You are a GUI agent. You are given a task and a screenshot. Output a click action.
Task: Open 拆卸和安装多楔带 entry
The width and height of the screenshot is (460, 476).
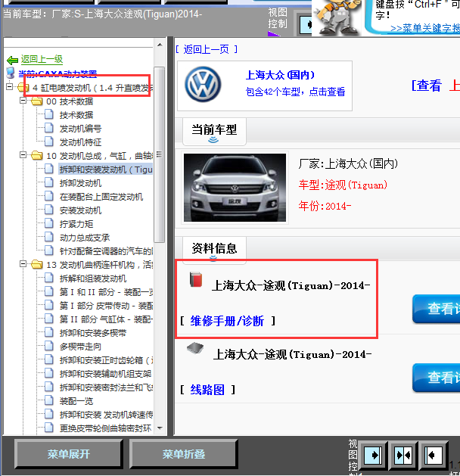click(x=93, y=333)
